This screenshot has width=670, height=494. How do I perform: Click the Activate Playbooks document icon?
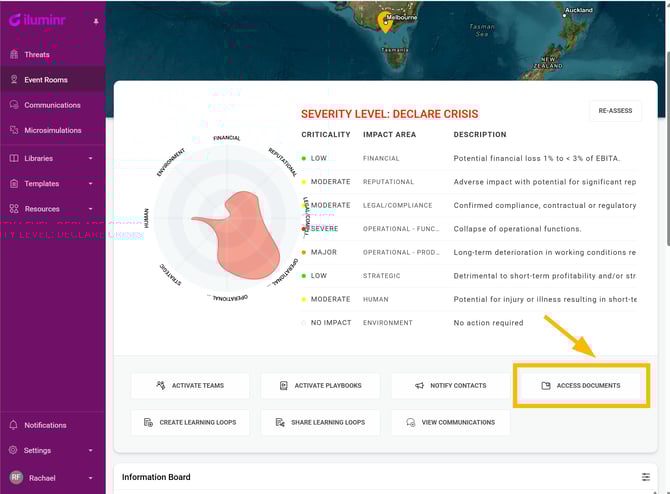click(x=284, y=386)
